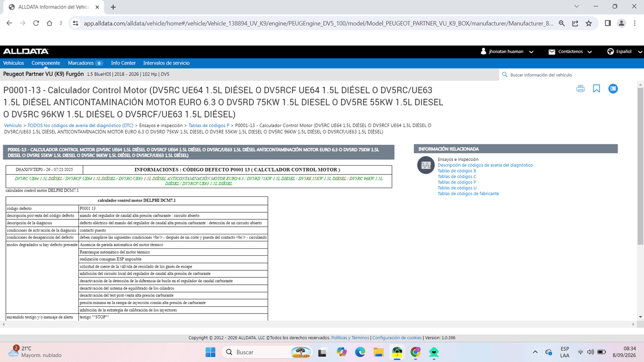Click the testigo STOP table cell
Viewport: 644px width, 362px height.
(x=172, y=317)
